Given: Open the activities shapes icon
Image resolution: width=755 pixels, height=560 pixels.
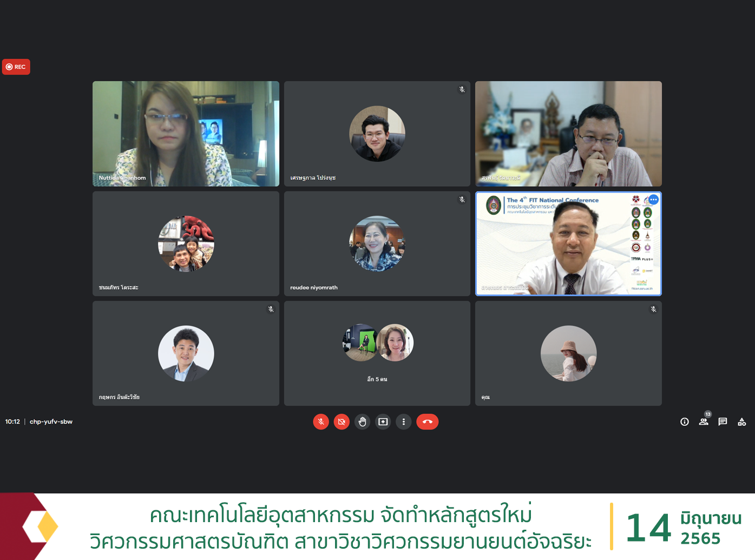Looking at the screenshot, I should point(742,421).
